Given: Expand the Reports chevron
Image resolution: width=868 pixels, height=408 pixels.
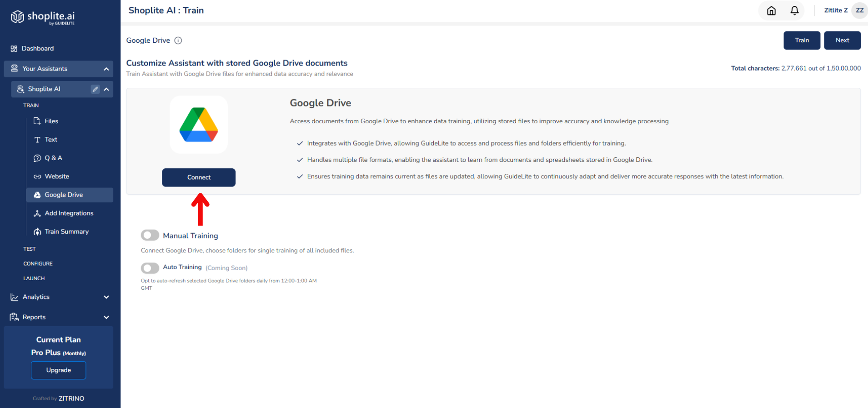Looking at the screenshot, I should (x=106, y=317).
